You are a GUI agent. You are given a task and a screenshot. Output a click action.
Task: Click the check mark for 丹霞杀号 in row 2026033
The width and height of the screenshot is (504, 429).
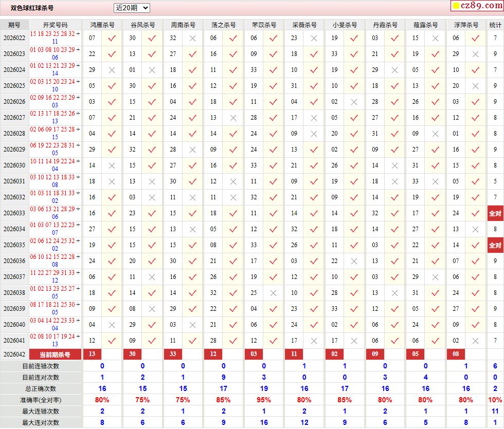394,213
